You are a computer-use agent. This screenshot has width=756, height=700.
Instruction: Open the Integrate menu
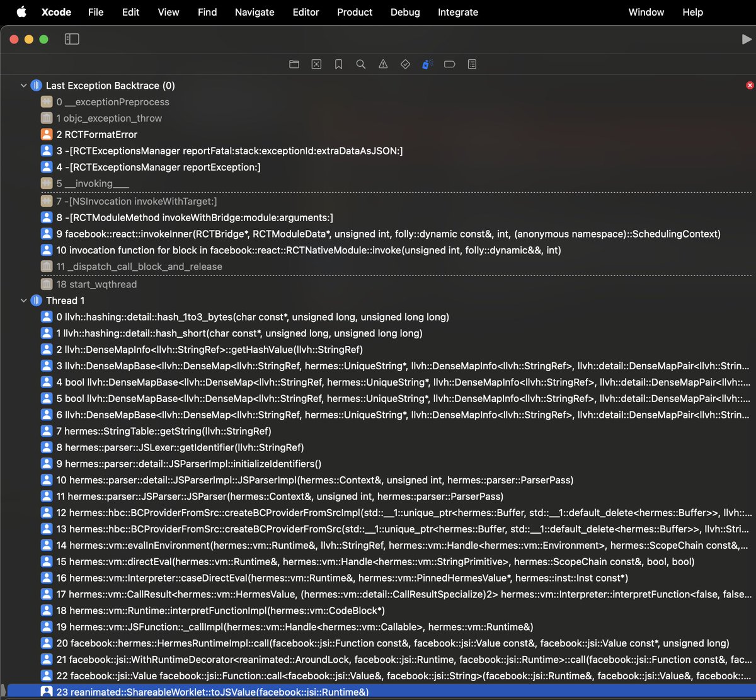coord(457,12)
